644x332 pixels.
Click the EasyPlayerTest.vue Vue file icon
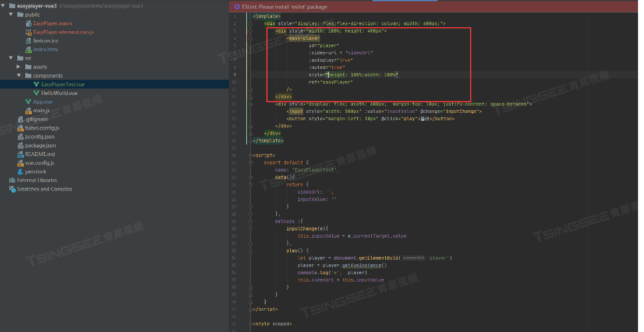click(37, 84)
